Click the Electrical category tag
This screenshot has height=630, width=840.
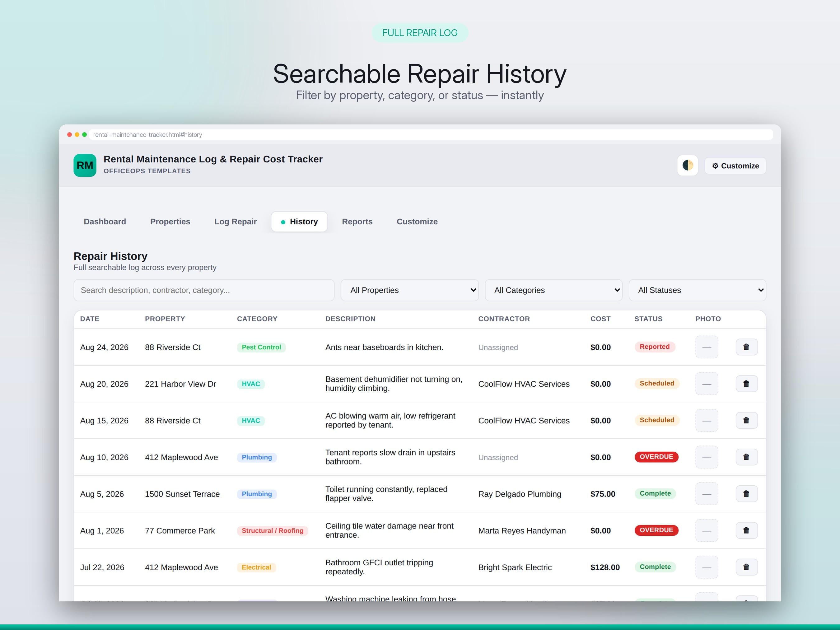(x=256, y=567)
